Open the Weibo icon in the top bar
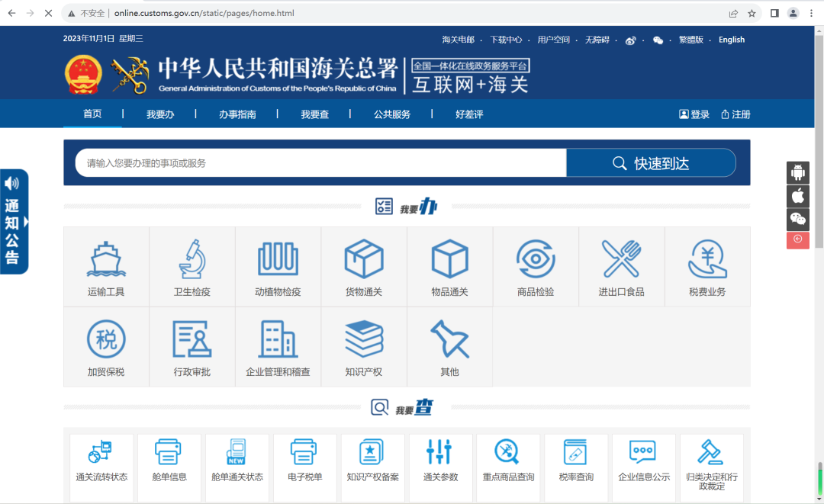The height and width of the screenshot is (504, 824). pyautogui.click(x=631, y=40)
